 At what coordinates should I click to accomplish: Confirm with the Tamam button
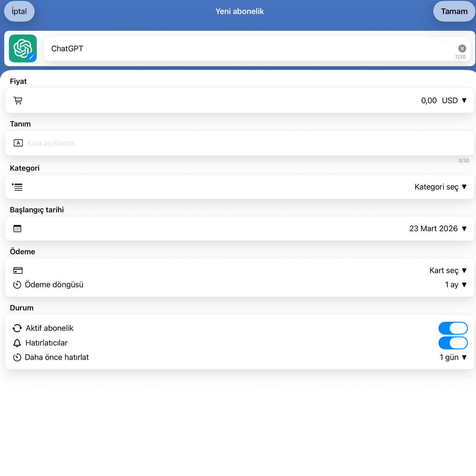pos(454,11)
